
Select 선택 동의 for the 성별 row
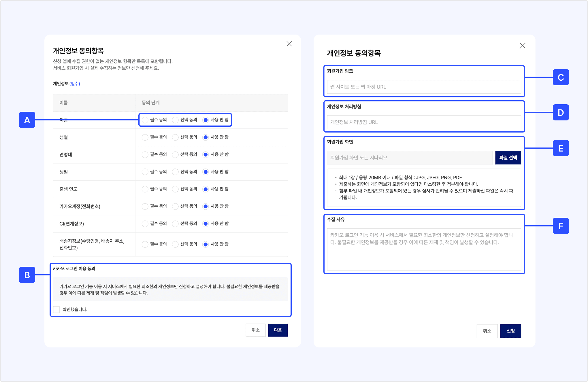point(175,137)
